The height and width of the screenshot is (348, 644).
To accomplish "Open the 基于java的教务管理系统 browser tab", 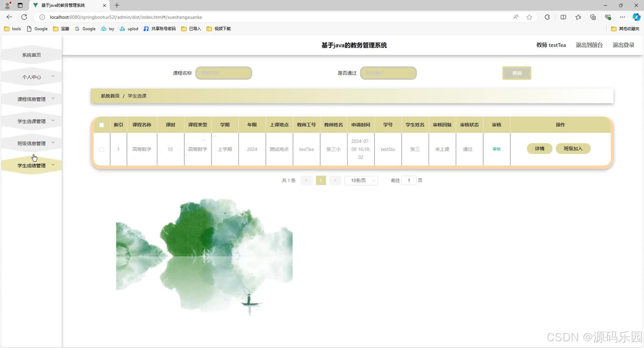I will [63, 5].
